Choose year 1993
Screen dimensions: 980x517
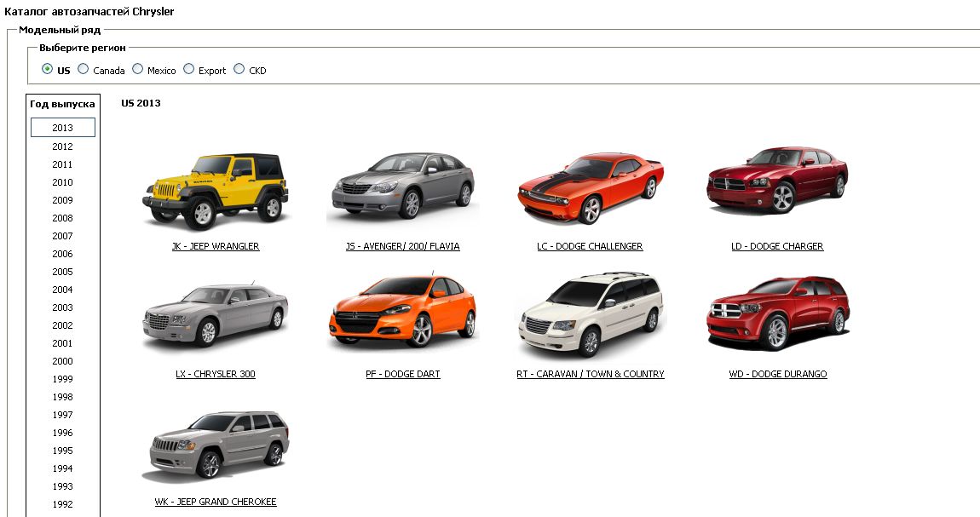click(62, 486)
